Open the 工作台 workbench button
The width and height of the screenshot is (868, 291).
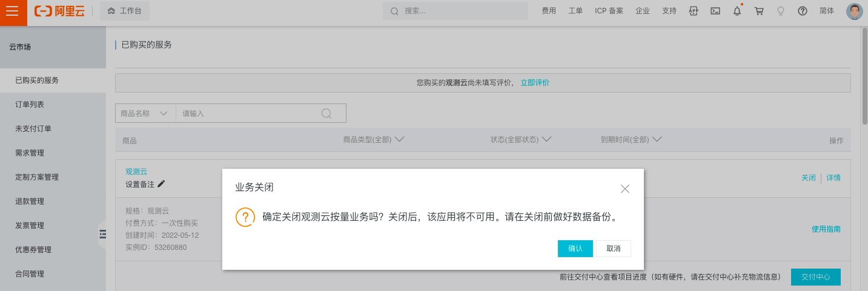pyautogui.click(x=124, y=11)
